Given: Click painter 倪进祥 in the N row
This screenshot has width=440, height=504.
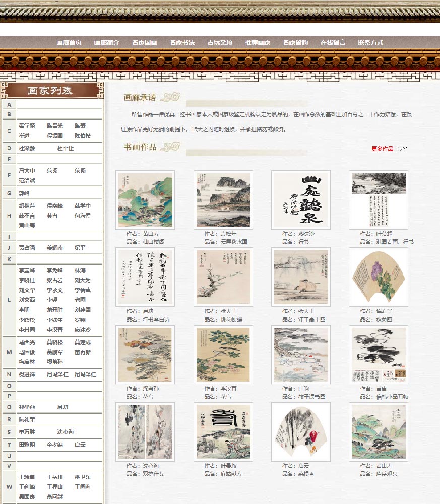Looking at the screenshot, I should pyautogui.click(x=27, y=374).
